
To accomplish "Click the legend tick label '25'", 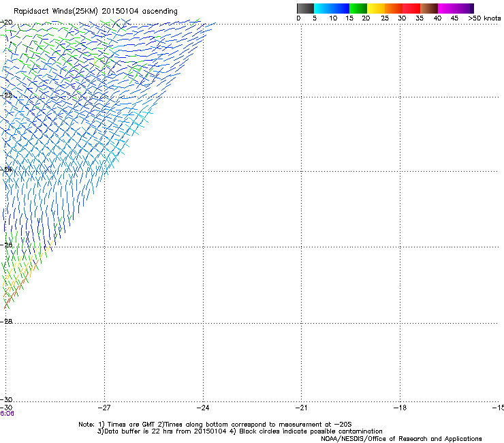I will point(385,18).
